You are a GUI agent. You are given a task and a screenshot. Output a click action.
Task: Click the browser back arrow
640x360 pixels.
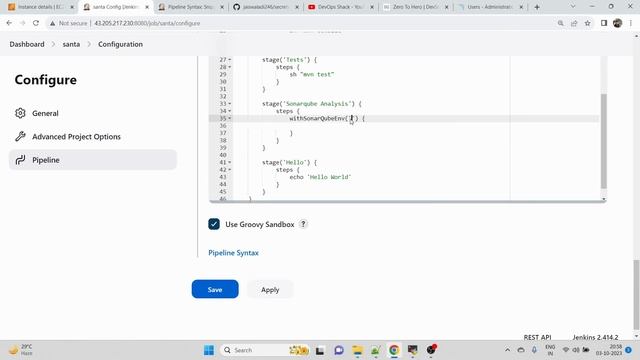click(9, 23)
